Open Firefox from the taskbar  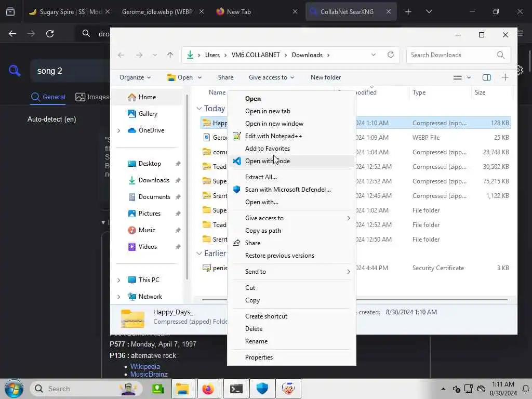coord(208,389)
